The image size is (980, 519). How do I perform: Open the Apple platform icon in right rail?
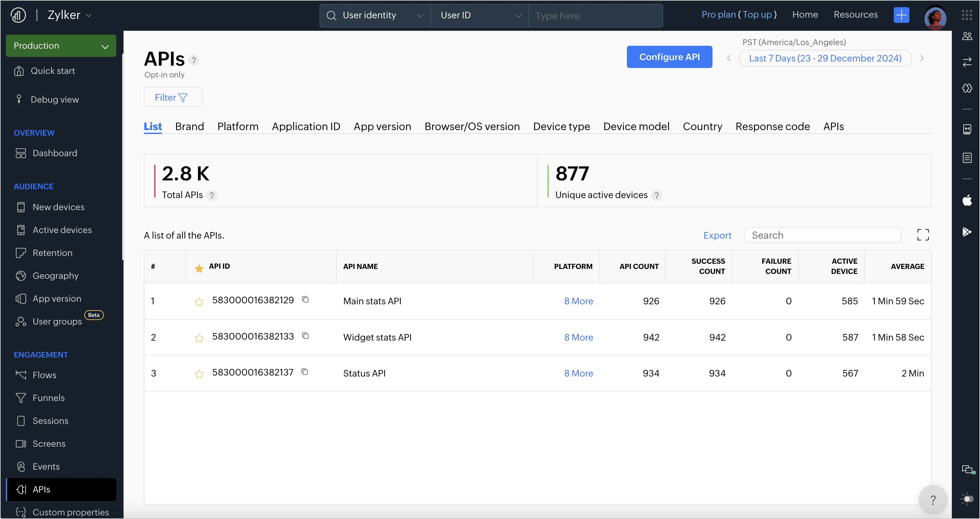click(967, 200)
